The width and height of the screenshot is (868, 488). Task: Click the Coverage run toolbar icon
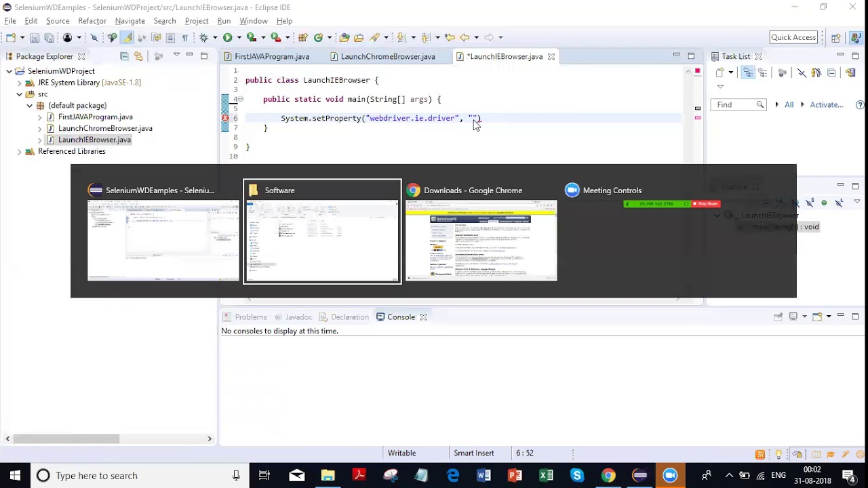[x=252, y=37]
